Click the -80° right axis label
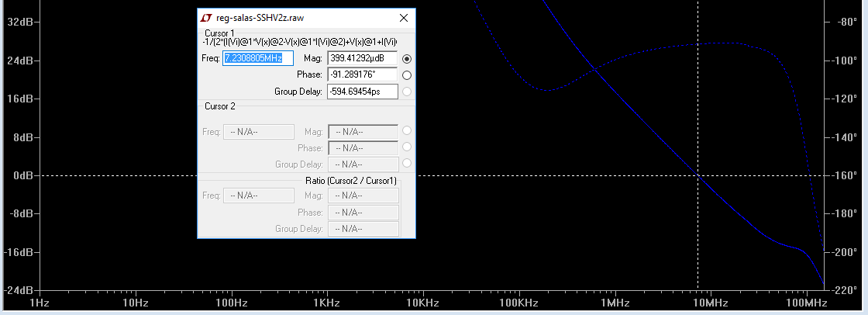The height and width of the screenshot is (315, 868). 847,22
